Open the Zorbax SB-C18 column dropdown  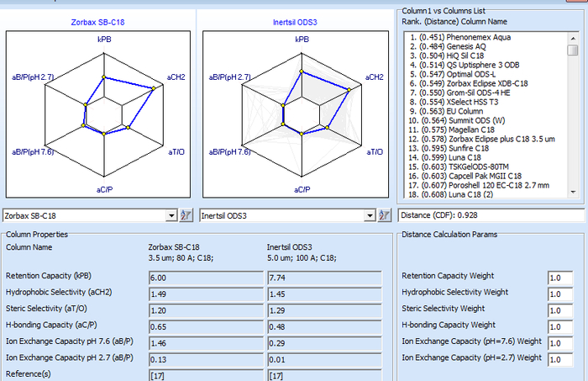(x=171, y=215)
